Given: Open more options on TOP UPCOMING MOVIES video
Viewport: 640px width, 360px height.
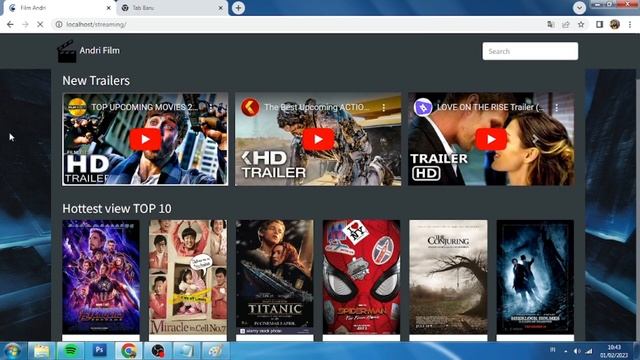Looking at the screenshot, I should coord(211,108).
